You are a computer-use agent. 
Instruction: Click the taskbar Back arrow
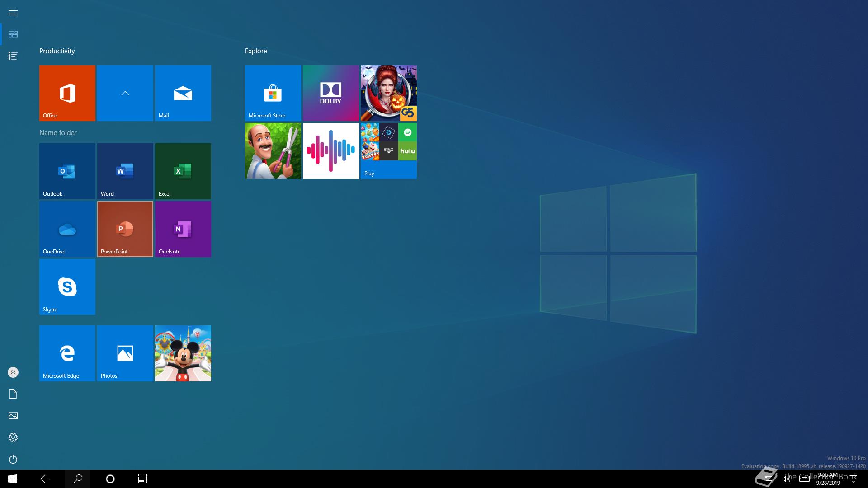tap(45, 479)
